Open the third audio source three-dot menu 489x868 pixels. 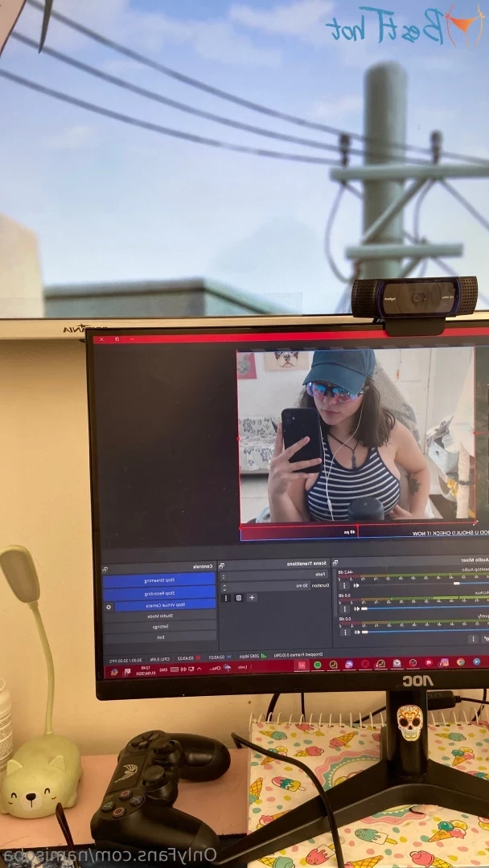tap(344, 633)
